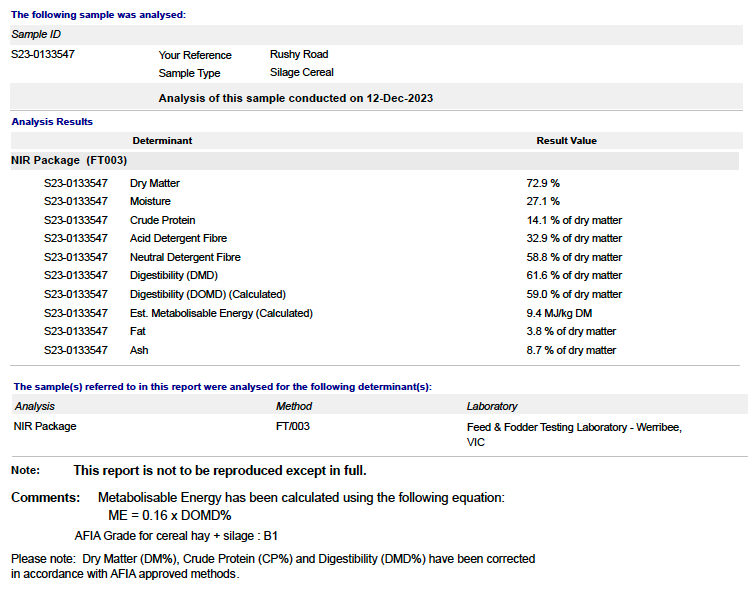Screen dimensions: 748x591
Task: Click the Method value 'FT/003'
Action: pyautogui.click(x=292, y=426)
